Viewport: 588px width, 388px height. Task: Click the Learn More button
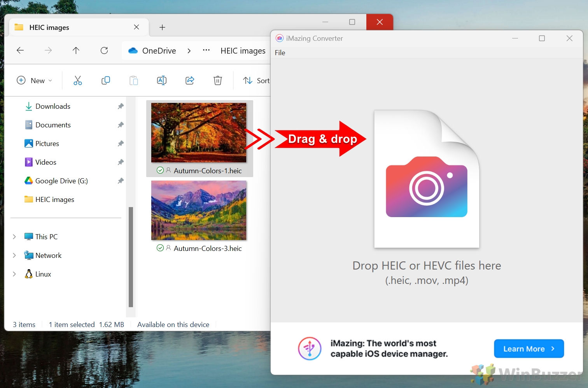point(528,348)
